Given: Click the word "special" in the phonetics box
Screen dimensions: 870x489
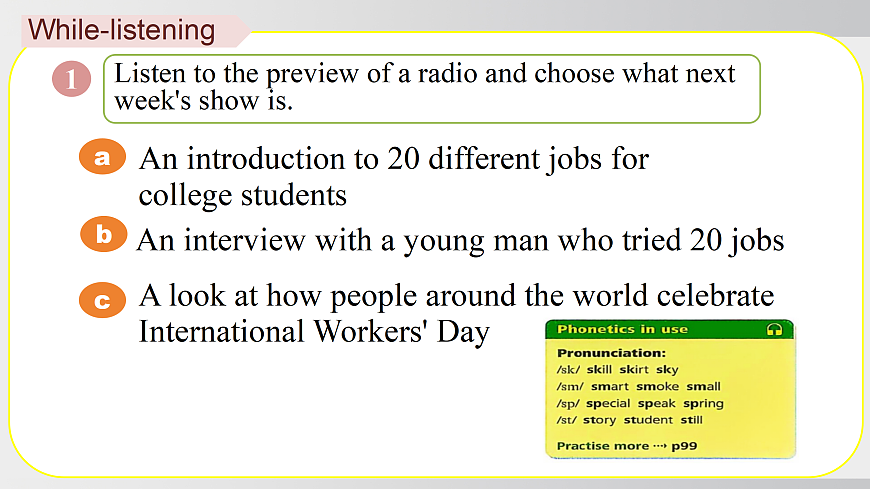Looking at the screenshot, I should tap(608, 403).
